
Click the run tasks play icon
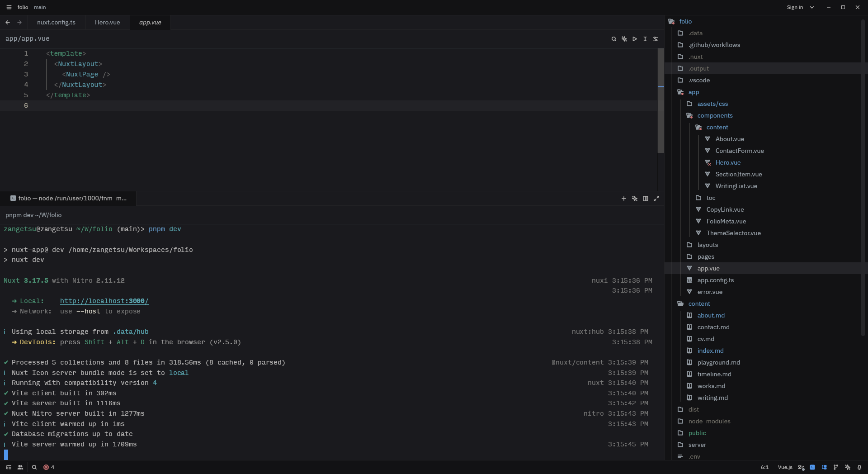tap(635, 39)
